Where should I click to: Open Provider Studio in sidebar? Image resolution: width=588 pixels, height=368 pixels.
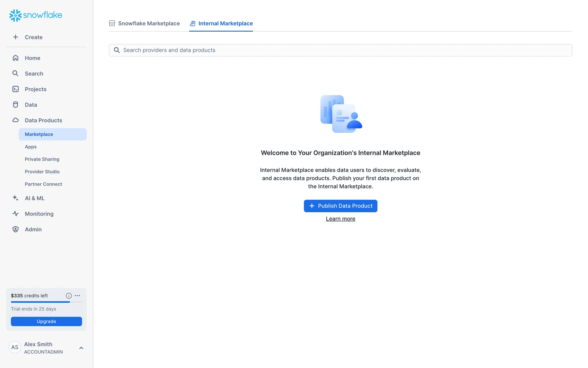(x=42, y=171)
